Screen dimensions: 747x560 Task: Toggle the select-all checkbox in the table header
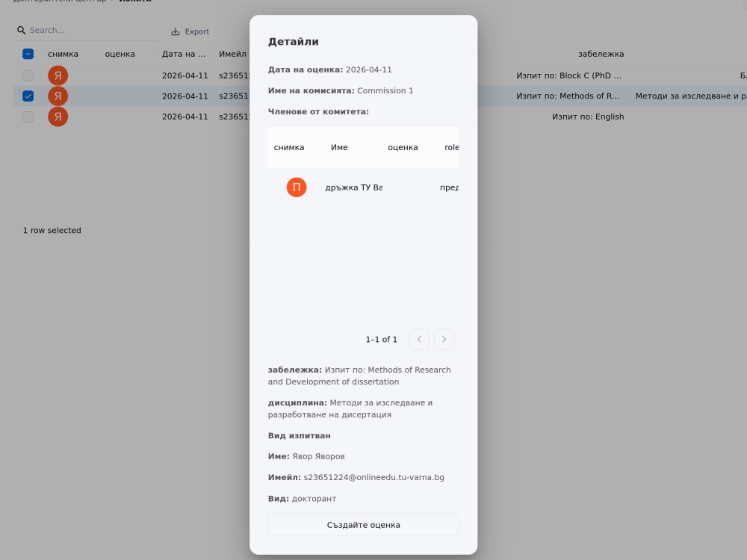coord(28,54)
